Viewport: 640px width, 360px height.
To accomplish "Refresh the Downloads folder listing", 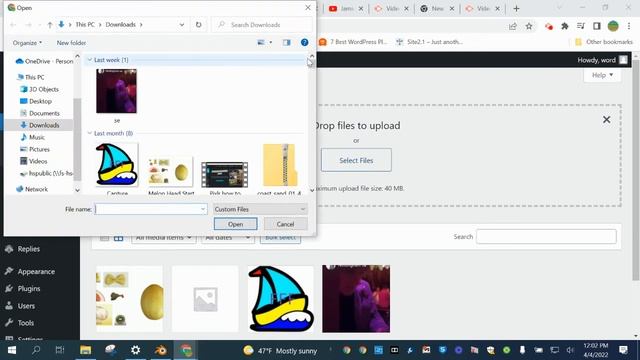I will [198, 25].
